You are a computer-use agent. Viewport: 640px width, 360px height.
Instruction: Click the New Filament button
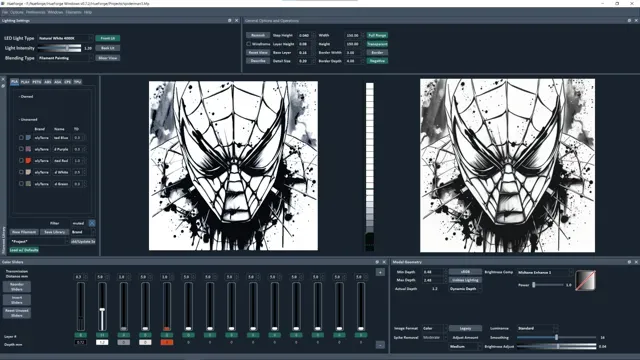tap(24, 232)
